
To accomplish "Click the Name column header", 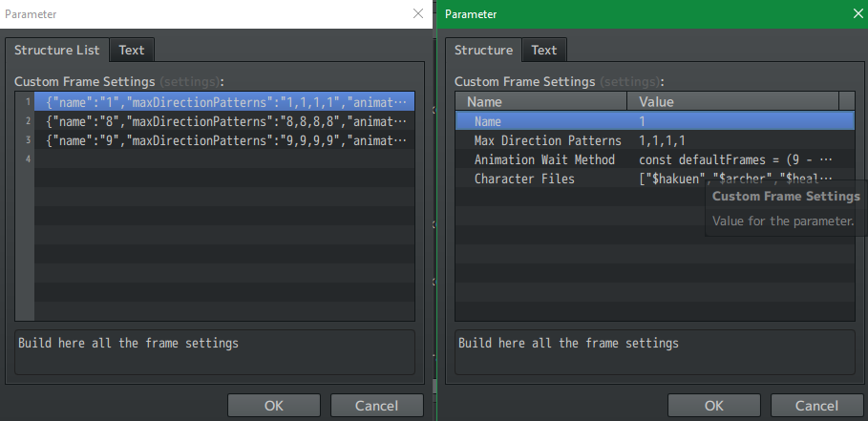I will pos(541,101).
